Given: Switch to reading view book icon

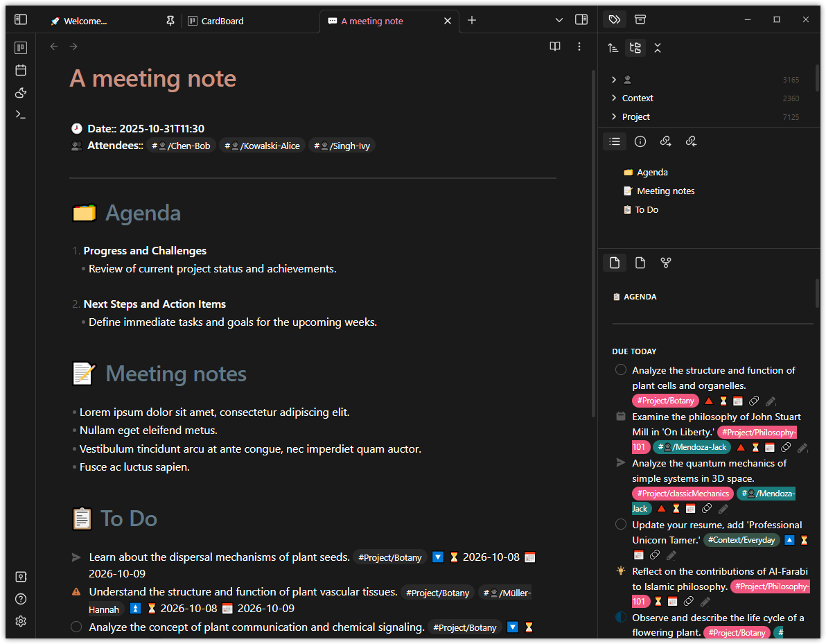Looking at the screenshot, I should coord(554,46).
